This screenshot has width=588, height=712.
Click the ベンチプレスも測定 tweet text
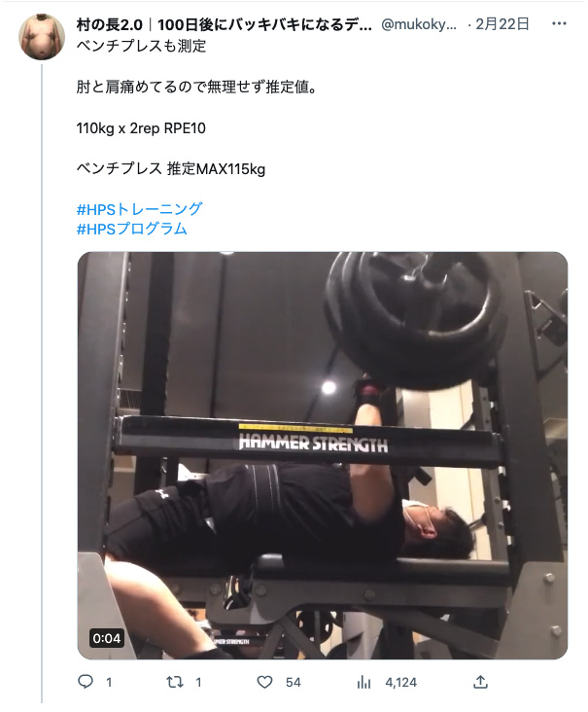coord(141,46)
